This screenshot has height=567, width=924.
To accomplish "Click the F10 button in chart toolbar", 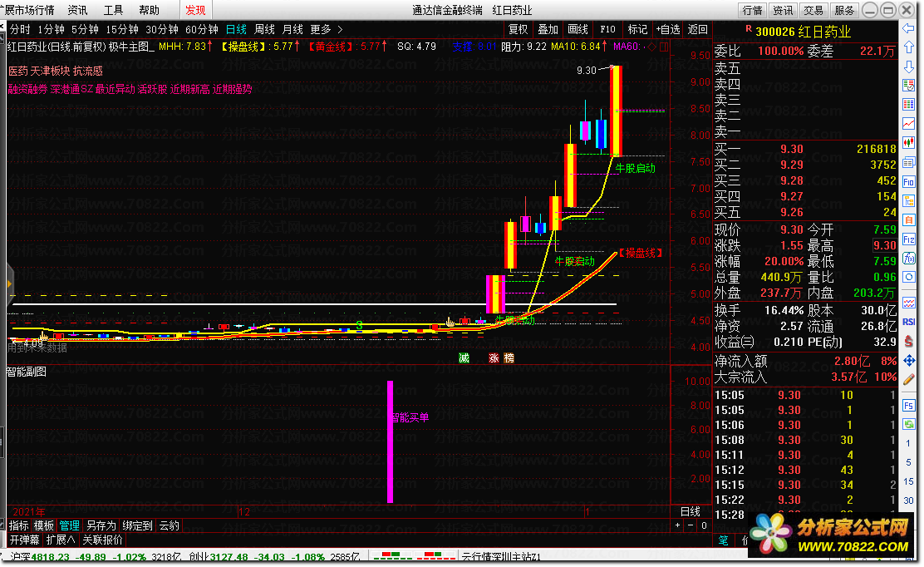I will (607, 29).
